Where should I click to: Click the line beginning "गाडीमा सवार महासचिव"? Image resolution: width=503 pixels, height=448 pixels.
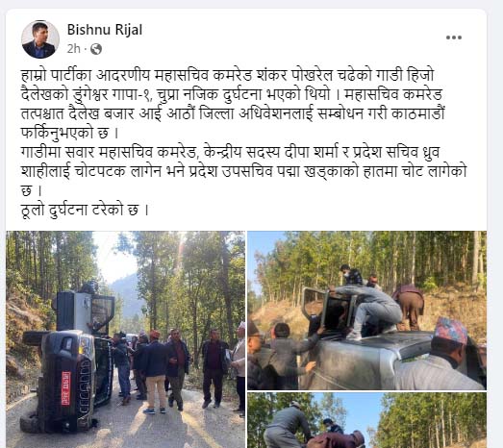coord(230,152)
